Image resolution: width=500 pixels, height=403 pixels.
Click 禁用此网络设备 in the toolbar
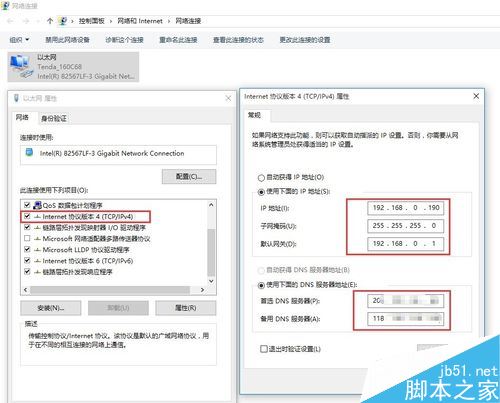point(68,40)
